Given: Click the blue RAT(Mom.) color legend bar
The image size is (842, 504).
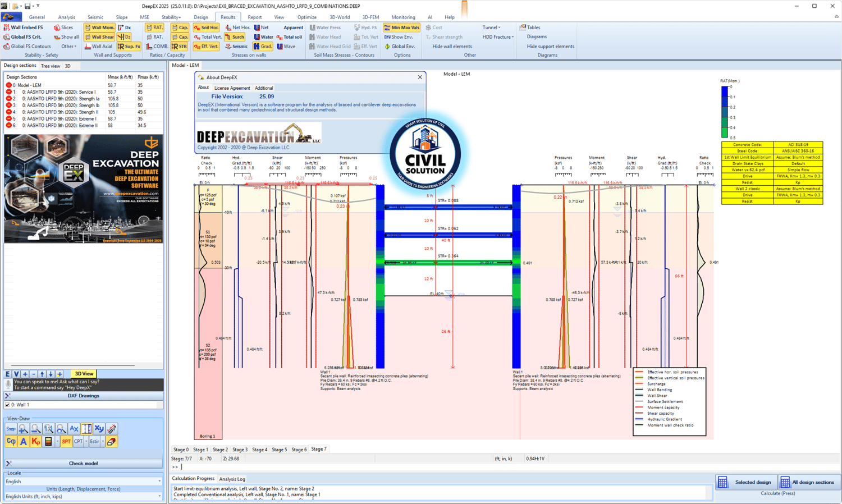Looking at the screenshot, I should [x=725, y=112].
